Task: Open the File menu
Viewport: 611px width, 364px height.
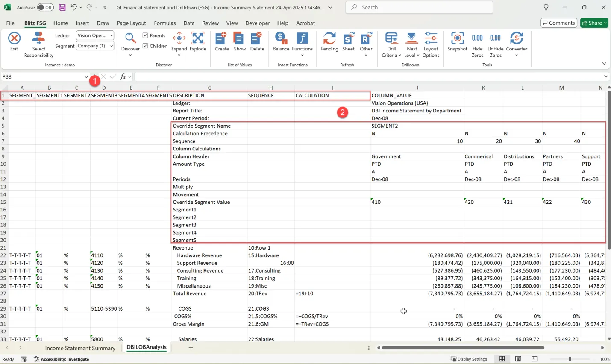Action: pyautogui.click(x=10, y=23)
